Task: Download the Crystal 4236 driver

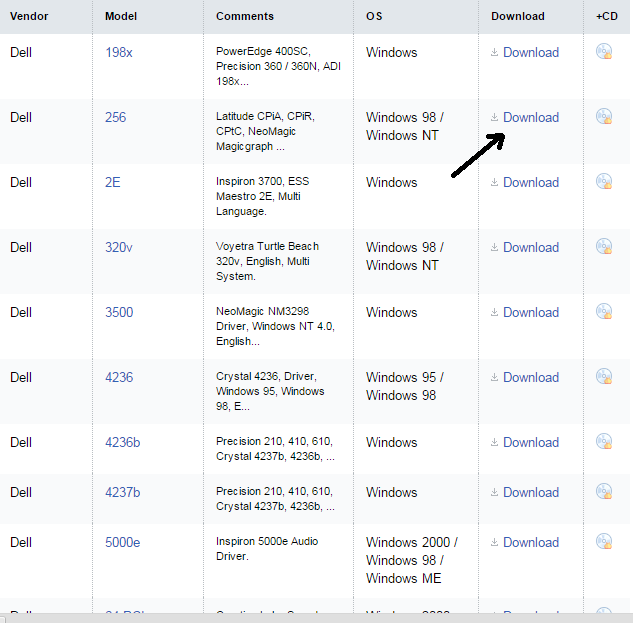Action: coord(530,377)
